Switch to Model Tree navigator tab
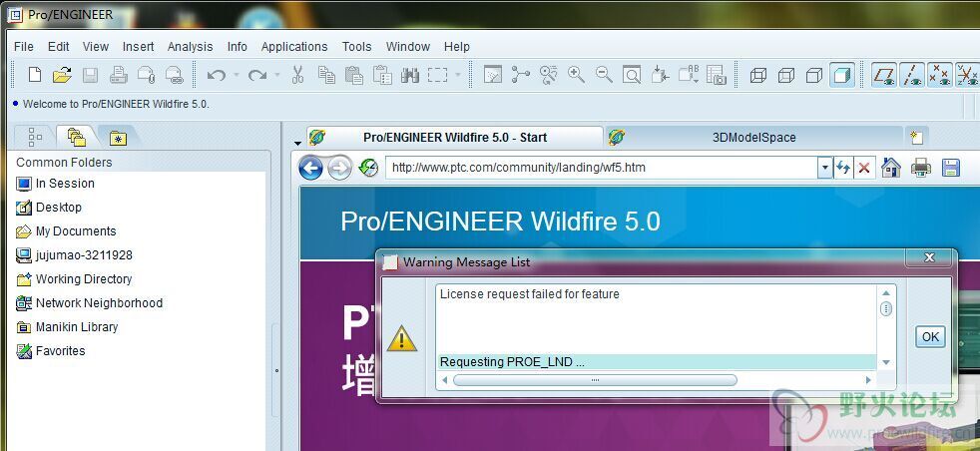Image resolution: width=980 pixels, height=451 pixels. [x=35, y=137]
